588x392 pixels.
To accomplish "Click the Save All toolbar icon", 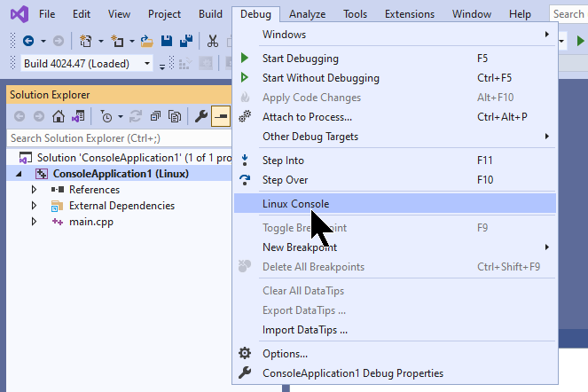I will 186,41.
